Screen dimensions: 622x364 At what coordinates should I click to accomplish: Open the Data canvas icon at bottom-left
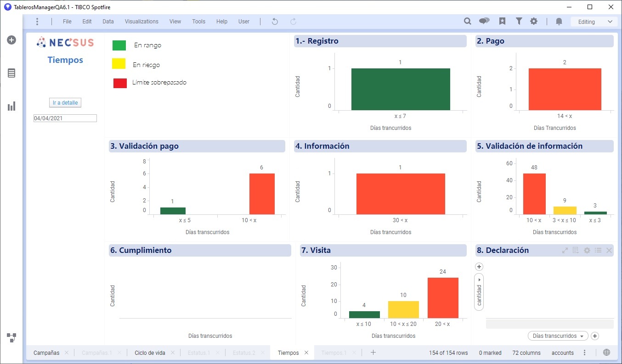[x=11, y=338]
